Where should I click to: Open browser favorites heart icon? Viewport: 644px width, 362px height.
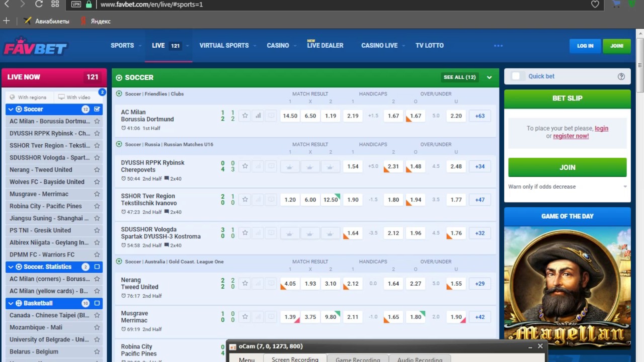coord(595,4)
